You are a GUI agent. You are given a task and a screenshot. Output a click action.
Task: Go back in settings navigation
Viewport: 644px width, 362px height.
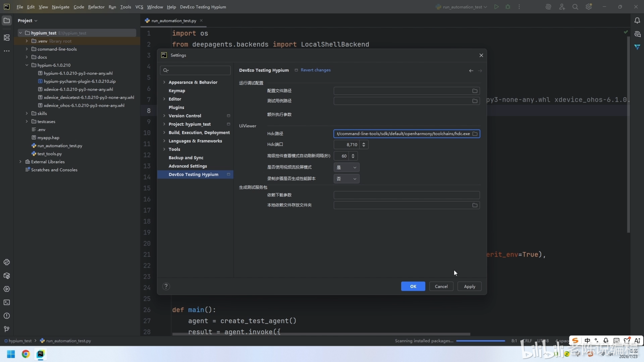coord(471,71)
